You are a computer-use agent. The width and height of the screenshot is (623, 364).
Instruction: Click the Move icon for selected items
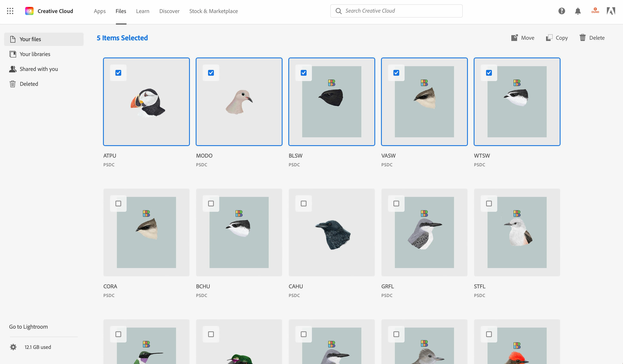[514, 38]
